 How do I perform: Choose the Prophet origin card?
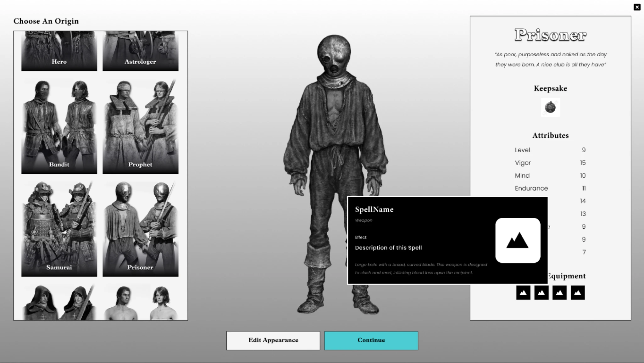(140, 126)
